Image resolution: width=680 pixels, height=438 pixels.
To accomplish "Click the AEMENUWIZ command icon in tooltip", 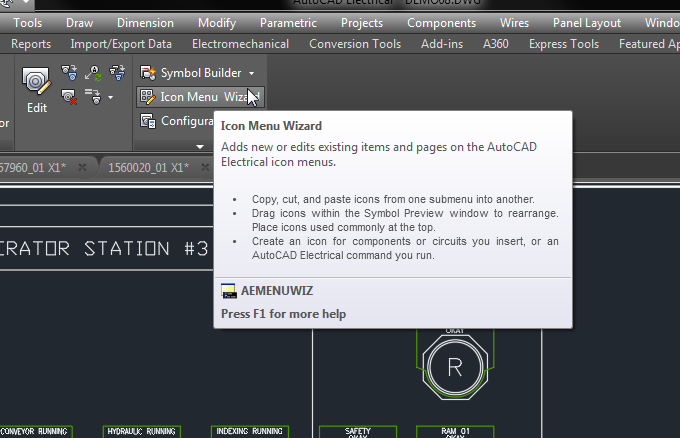I will pos(229,291).
